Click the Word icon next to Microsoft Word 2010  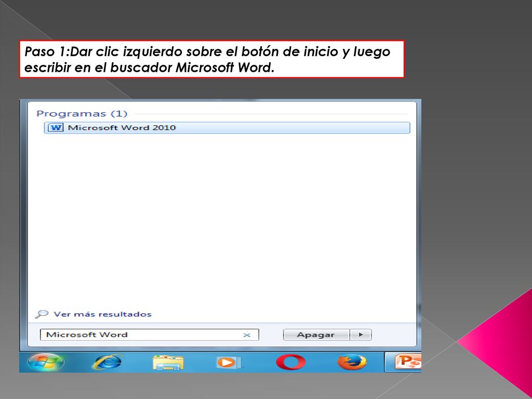coord(56,128)
